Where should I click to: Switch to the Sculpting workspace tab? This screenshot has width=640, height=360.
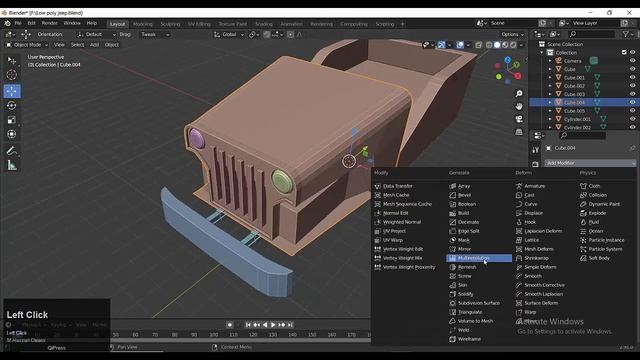tap(170, 24)
